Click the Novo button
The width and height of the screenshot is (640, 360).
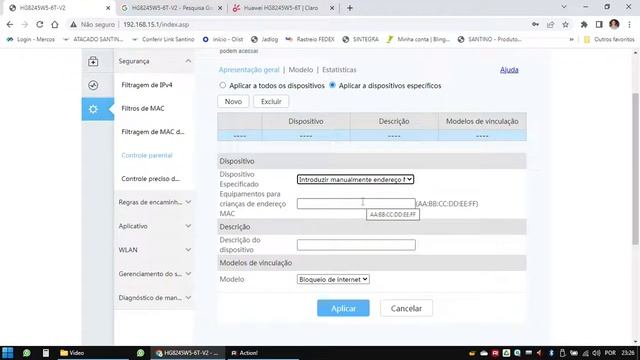(233, 101)
